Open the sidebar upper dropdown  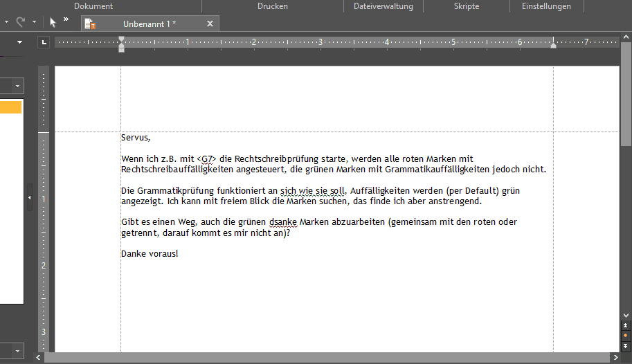click(x=17, y=86)
